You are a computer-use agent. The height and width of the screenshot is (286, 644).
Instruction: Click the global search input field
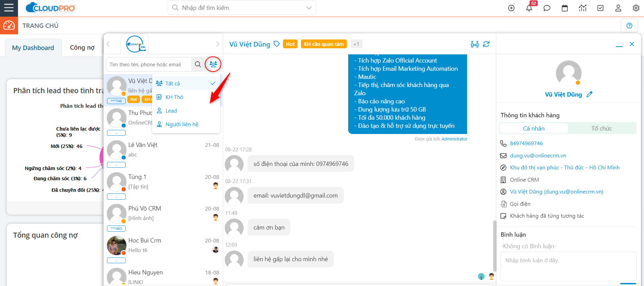pos(242,8)
